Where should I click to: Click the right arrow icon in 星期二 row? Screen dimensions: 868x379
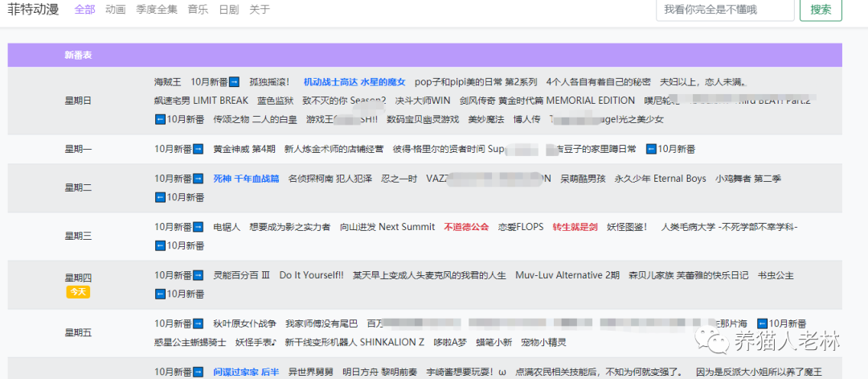(x=199, y=179)
